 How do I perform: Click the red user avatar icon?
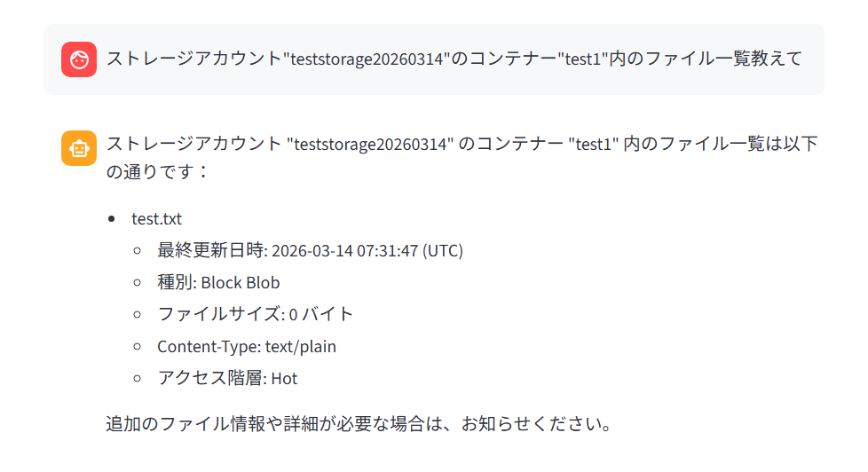pyautogui.click(x=79, y=59)
